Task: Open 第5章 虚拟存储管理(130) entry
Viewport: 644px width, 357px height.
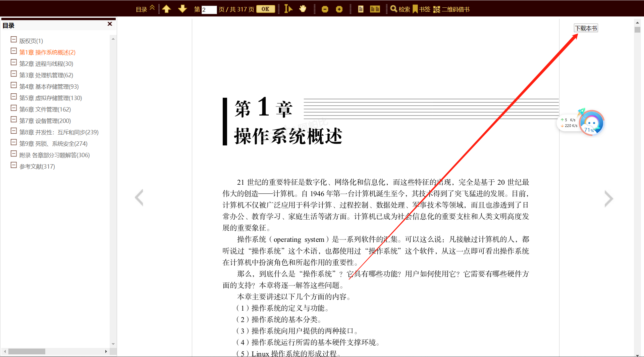Action: tap(51, 98)
